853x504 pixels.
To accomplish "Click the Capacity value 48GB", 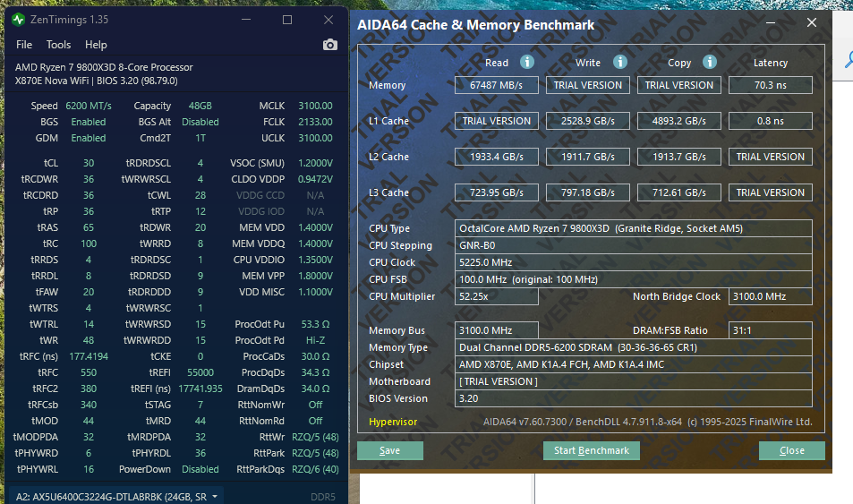I will [x=200, y=106].
